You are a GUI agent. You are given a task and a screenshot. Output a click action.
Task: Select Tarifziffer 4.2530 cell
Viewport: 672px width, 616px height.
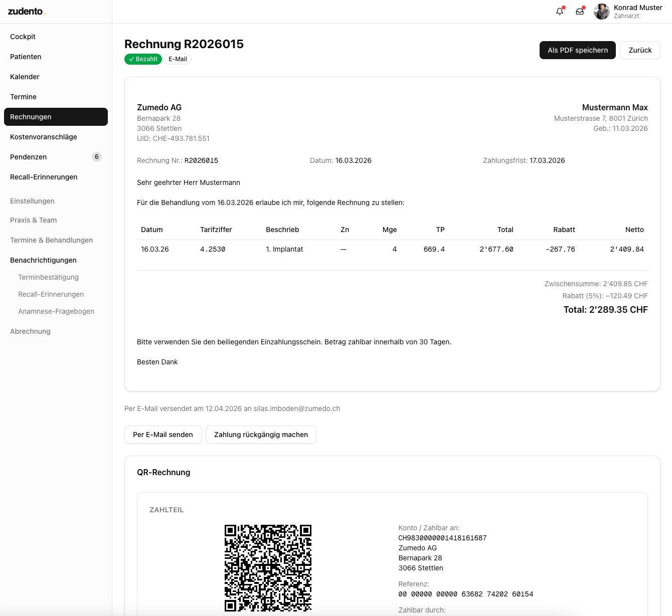(213, 249)
